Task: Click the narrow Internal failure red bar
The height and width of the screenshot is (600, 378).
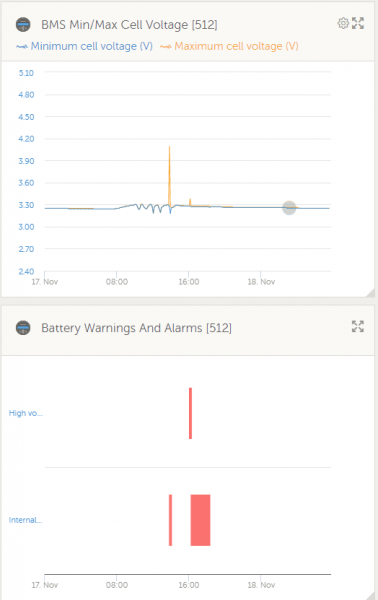Action: [x=171, y=520]
